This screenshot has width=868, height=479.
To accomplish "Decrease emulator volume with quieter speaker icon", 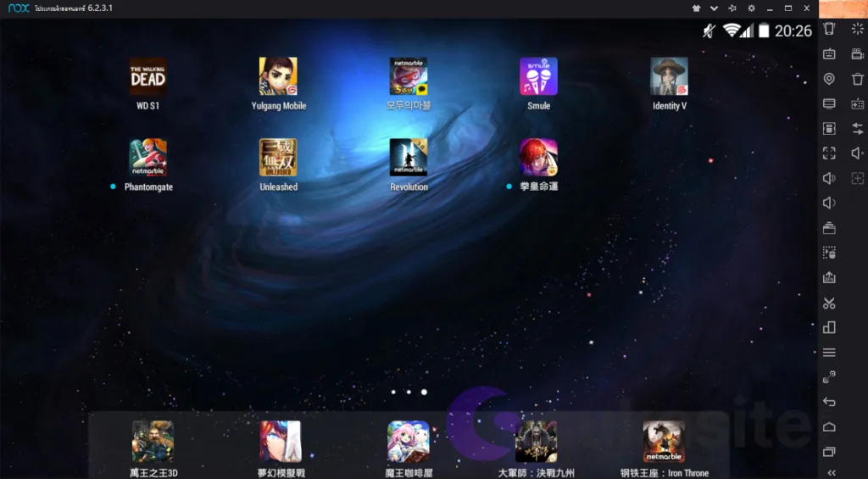I will click(829, 203).
